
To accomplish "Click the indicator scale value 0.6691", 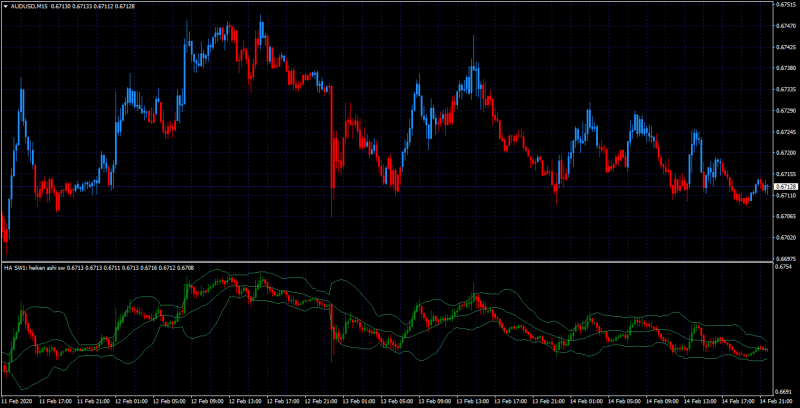I will point(785,392).
